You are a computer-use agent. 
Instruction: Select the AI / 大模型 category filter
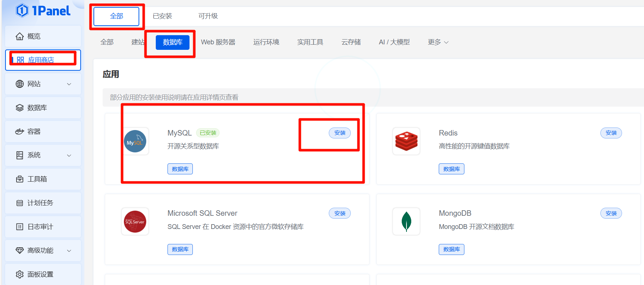[x=394, y=42]
